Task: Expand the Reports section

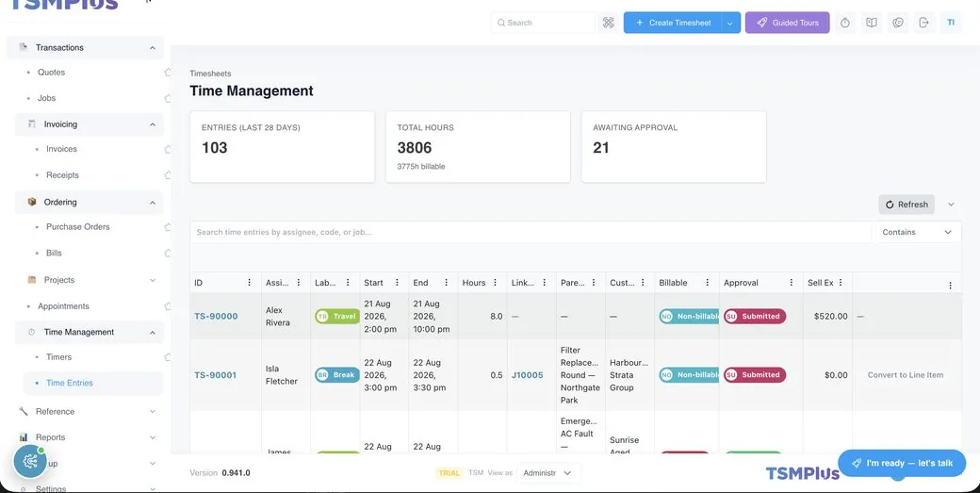Action: (x=153, y=437)
